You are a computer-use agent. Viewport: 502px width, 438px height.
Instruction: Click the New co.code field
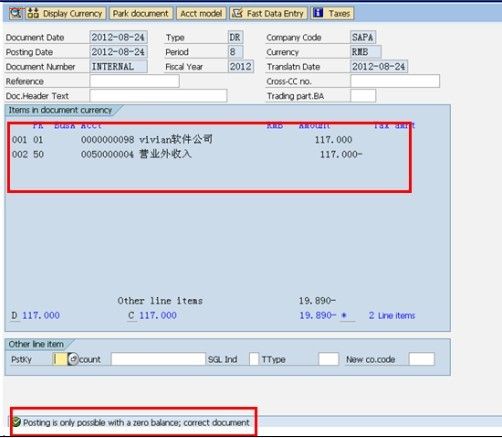click(x=422, y=359)
